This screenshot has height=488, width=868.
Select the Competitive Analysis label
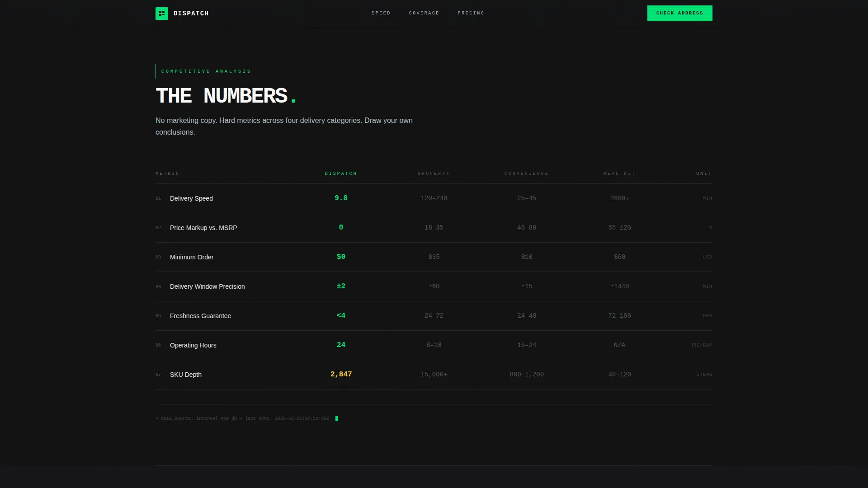pos(206,71)
